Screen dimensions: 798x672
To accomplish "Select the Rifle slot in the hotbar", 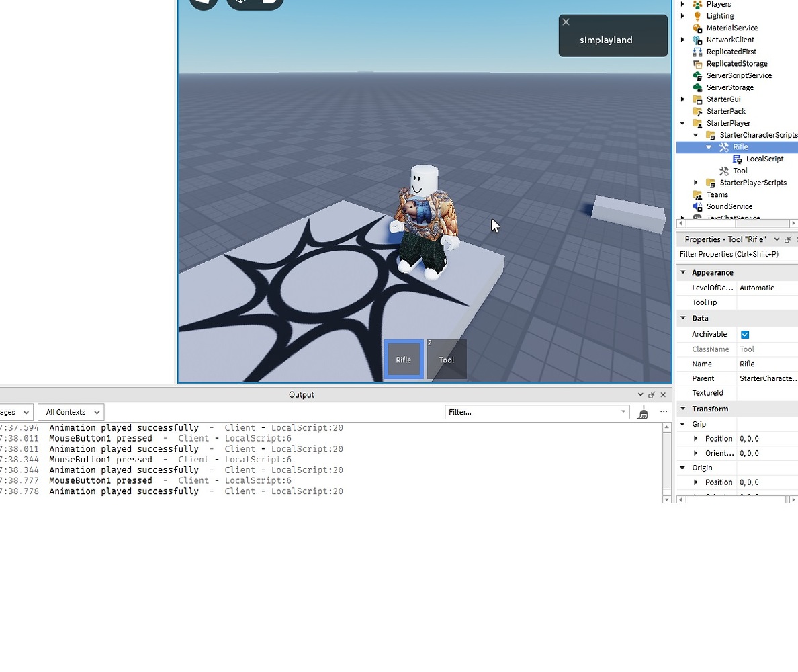I will click(x=403, y=359).
